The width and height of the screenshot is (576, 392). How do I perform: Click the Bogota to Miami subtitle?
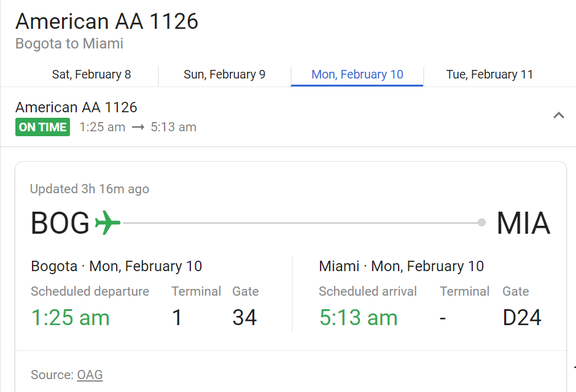click(69, 44)
